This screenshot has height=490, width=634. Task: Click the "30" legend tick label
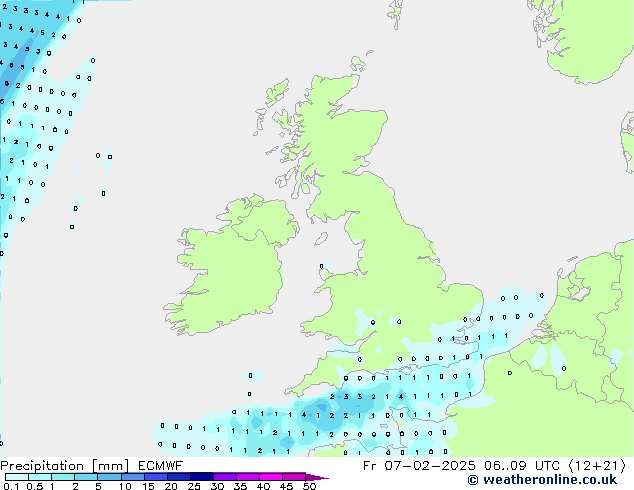point(217,486)
